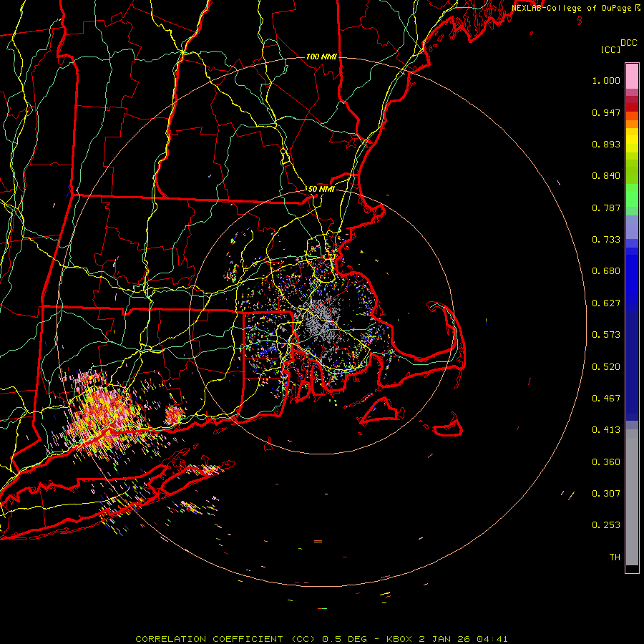The width and height of the screenshot is (644, 644).
Task: Click the 0.787 legend value
Action: point(606,208)
